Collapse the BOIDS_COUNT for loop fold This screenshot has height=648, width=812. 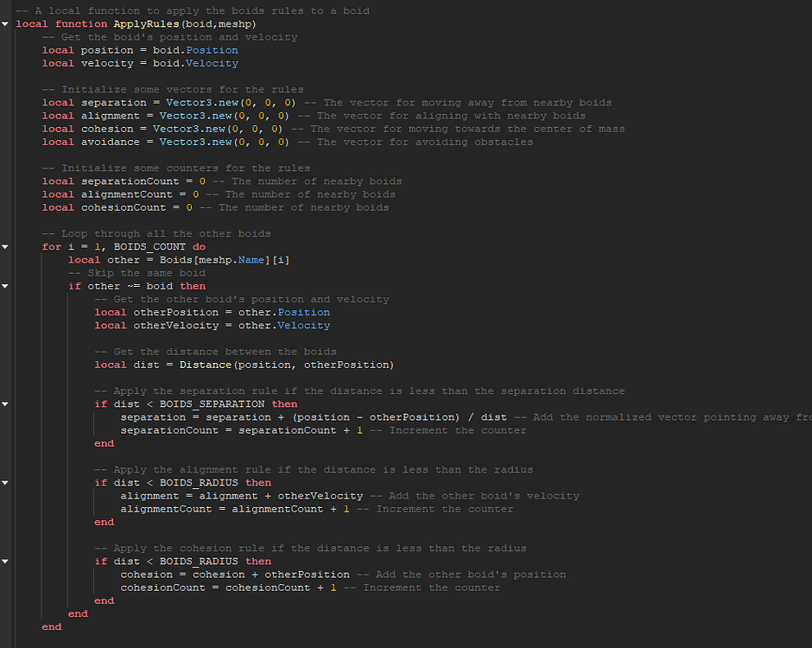tap(5, 246)
